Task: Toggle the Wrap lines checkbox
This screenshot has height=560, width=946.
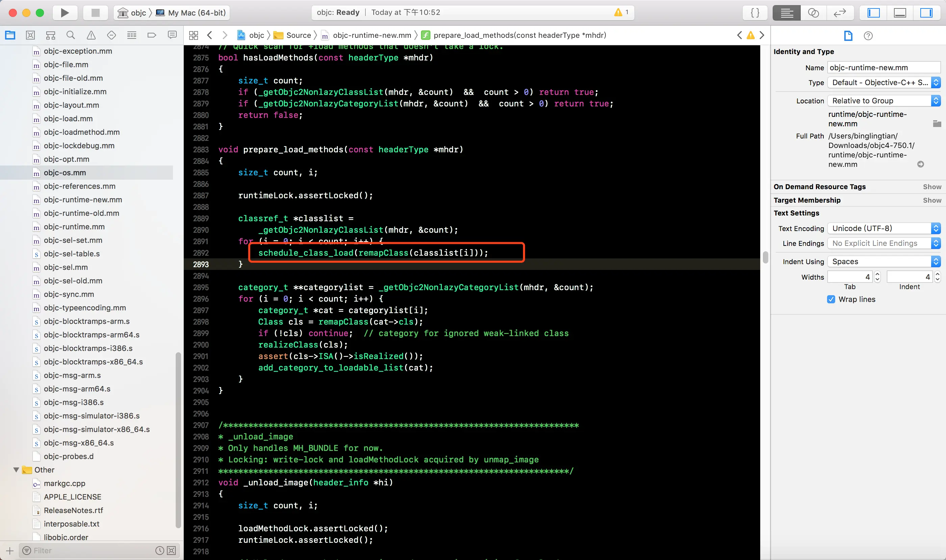Action: click(831, 299)
